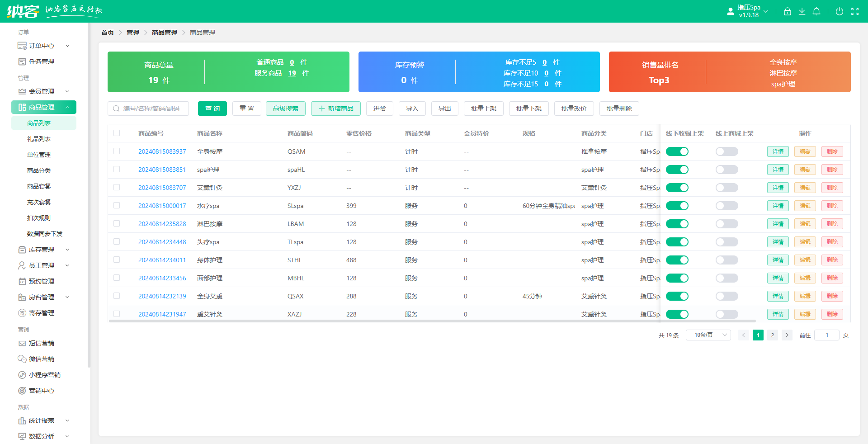Open the 预约管理 calendar icon in sidebar

tap(22, 281)
